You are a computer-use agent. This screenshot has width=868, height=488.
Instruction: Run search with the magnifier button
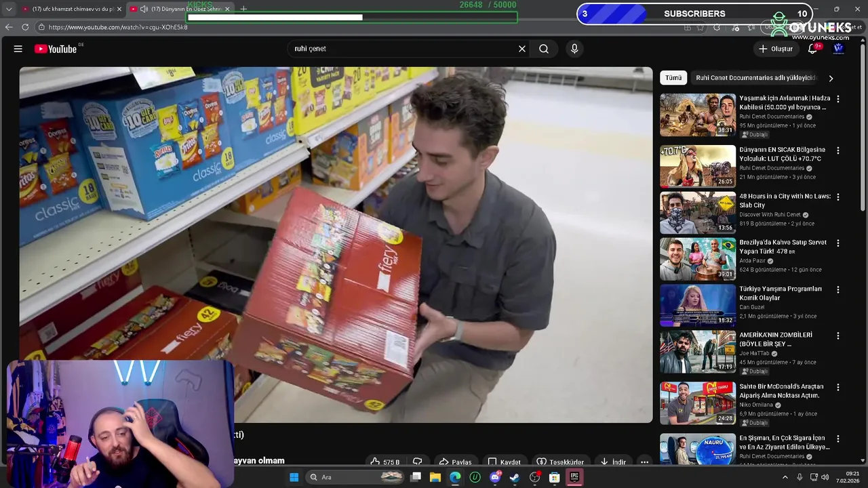544,49
